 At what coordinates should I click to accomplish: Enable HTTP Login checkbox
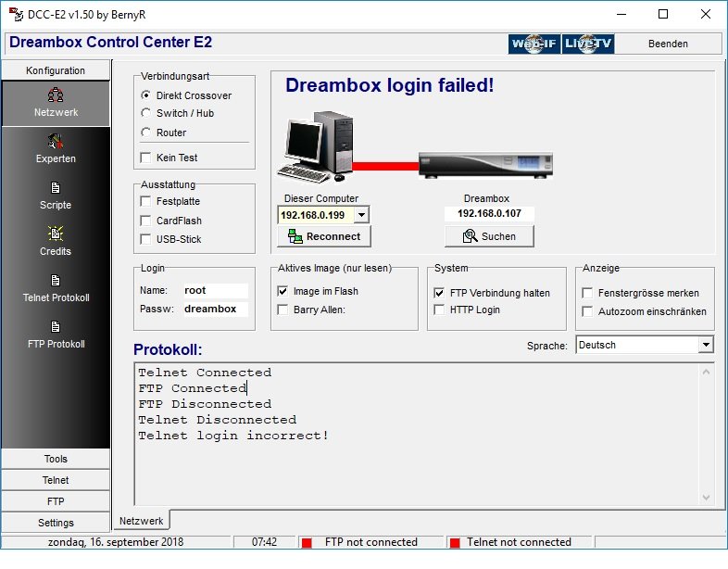[x=439, y=310]
